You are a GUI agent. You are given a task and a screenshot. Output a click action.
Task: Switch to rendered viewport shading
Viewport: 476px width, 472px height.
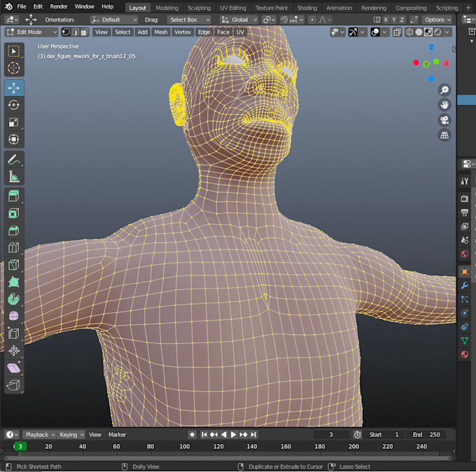[437, 32]
